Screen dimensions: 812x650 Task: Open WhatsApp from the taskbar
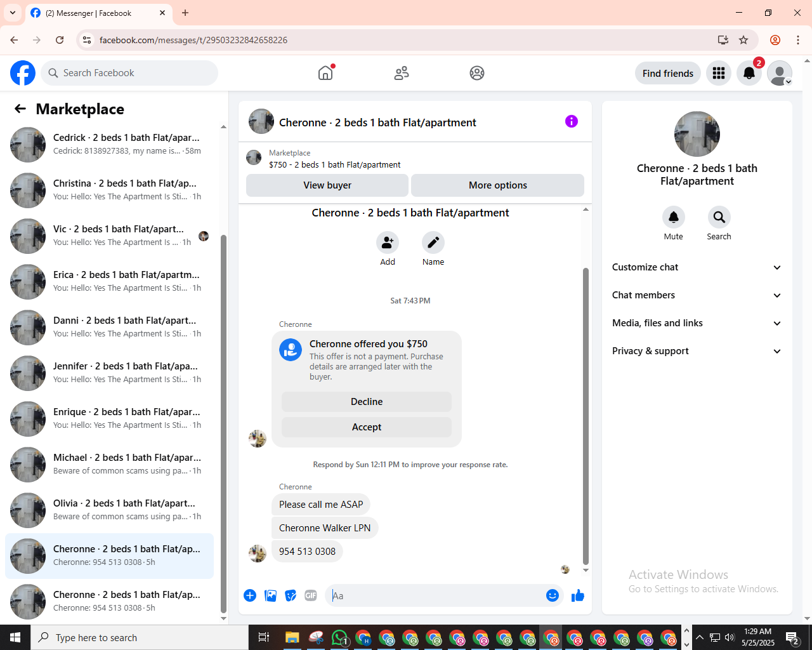click(x=340, y=637)
